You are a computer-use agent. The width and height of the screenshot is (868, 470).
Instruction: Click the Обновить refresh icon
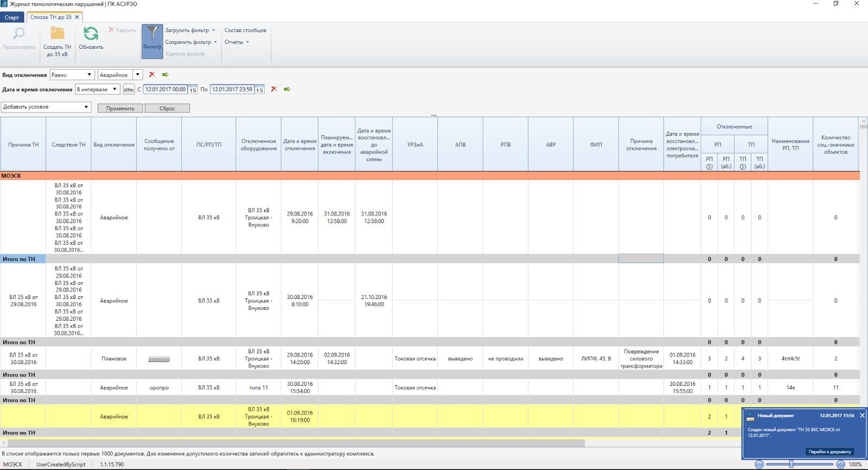[91, 34]
